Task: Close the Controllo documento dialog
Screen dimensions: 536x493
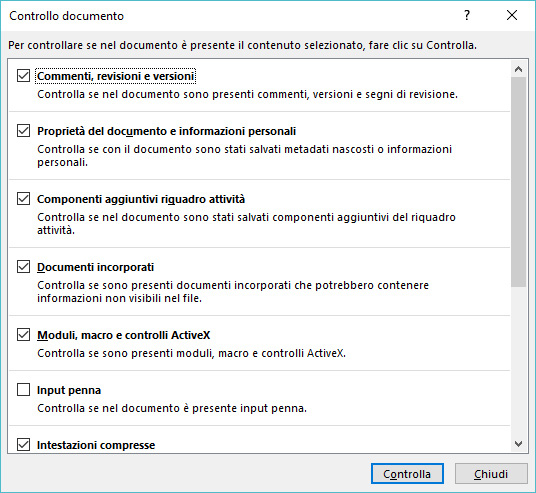Action: tap(512, 15)
